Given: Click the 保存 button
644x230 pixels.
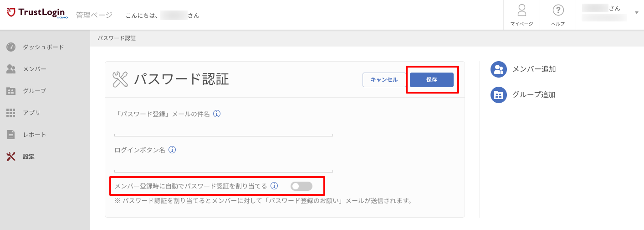Looking at the screenshot, I should (x=432, y=80).
